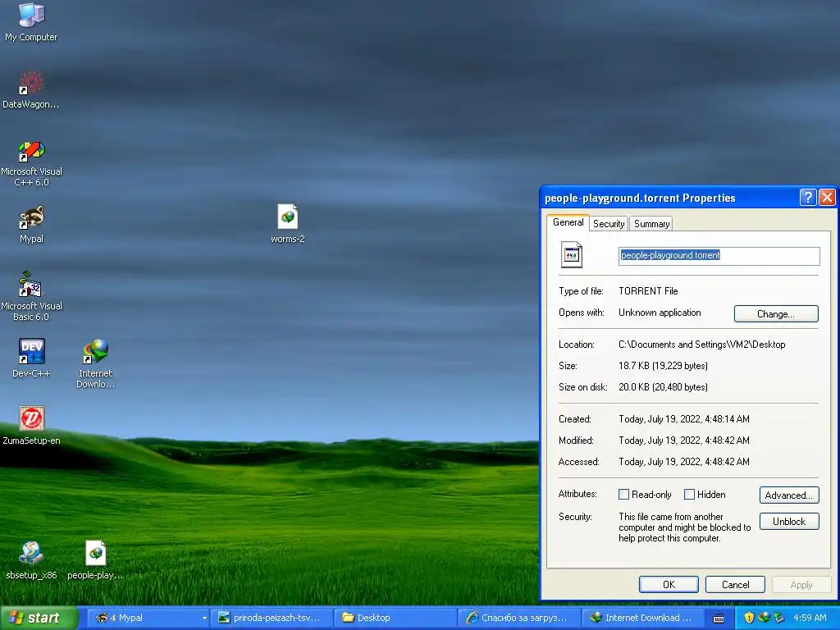Close the Properties dialog with X

(827, 197)
